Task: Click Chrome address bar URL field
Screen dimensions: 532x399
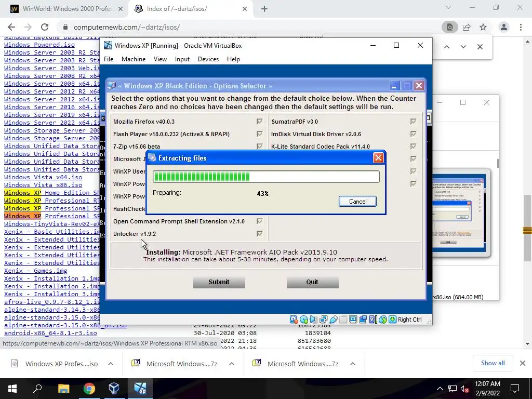Action: pos(251,27)
